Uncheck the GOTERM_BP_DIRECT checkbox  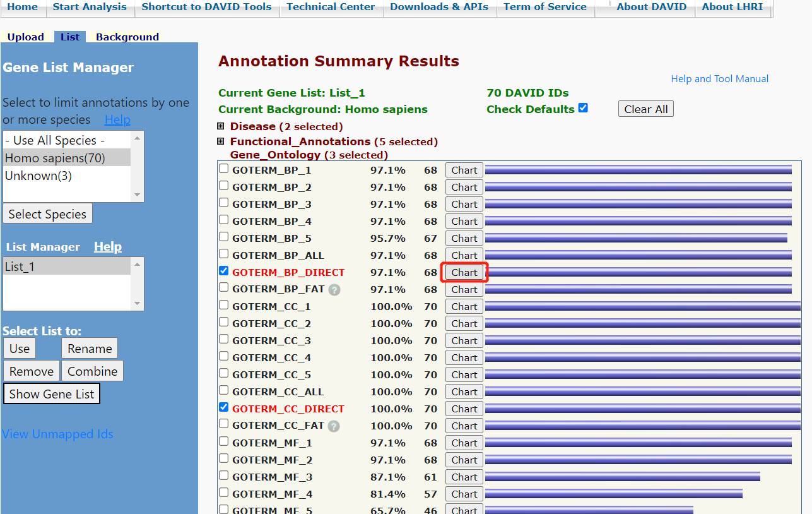click(x=223, y=271)
